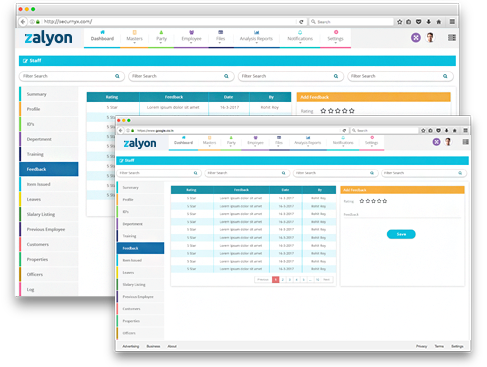This screenshot has height=367, width=487.
Task: Click the Settings gear icon in front window
Action: click(x=372, y=137)
